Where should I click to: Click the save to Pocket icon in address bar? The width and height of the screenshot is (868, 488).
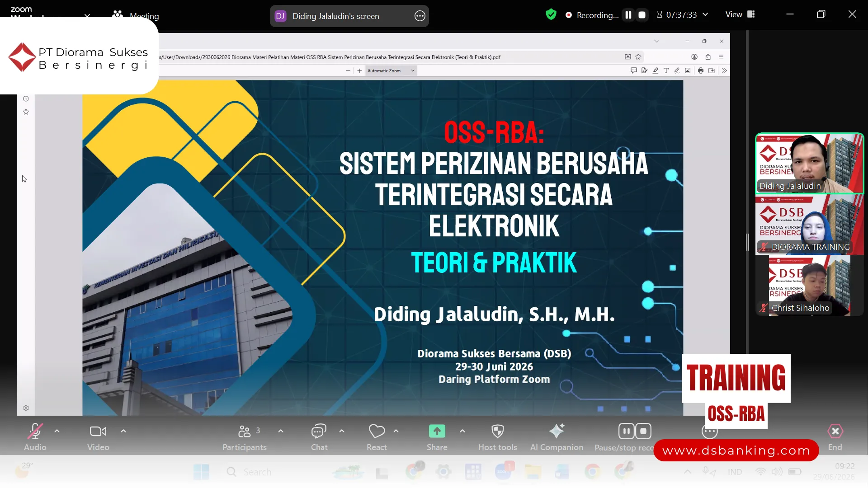pos(628,57)
